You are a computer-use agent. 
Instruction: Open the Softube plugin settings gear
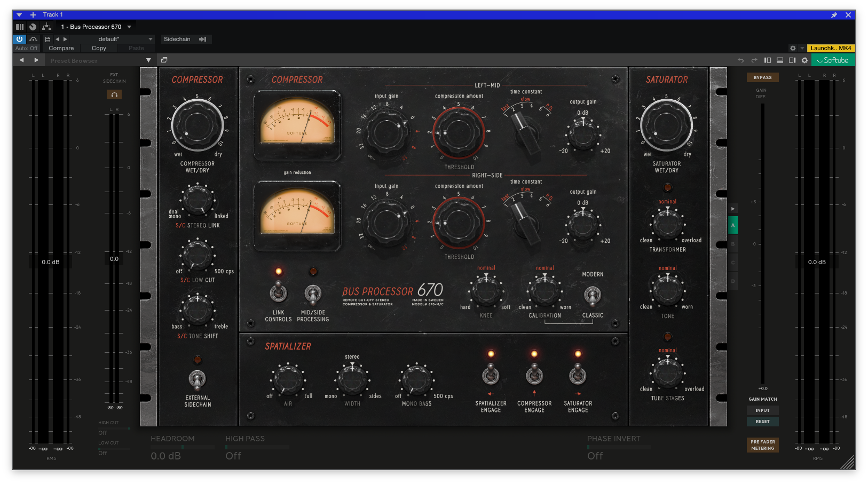(x=804, y=60)
